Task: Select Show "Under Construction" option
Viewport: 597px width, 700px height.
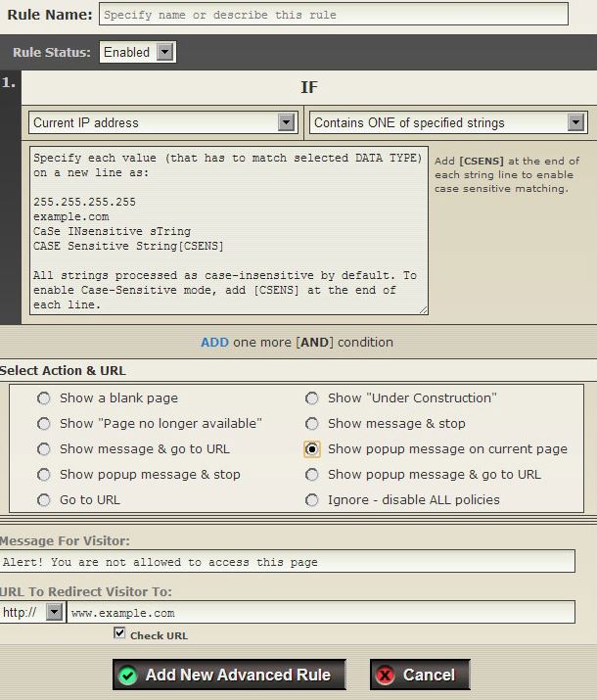Action: pos(312,397)
